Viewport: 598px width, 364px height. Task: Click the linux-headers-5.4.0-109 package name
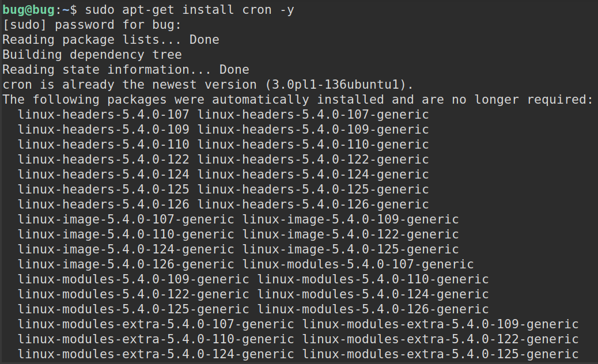point(103,130)
